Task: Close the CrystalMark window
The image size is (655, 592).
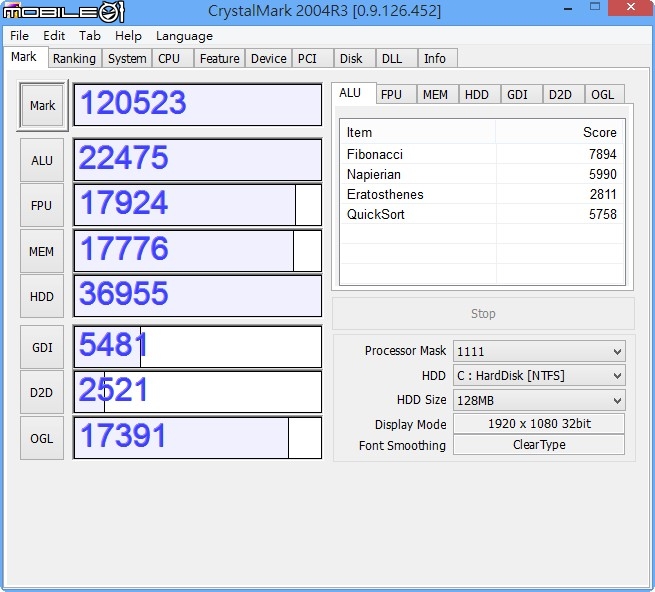Action: coord(631,8)
